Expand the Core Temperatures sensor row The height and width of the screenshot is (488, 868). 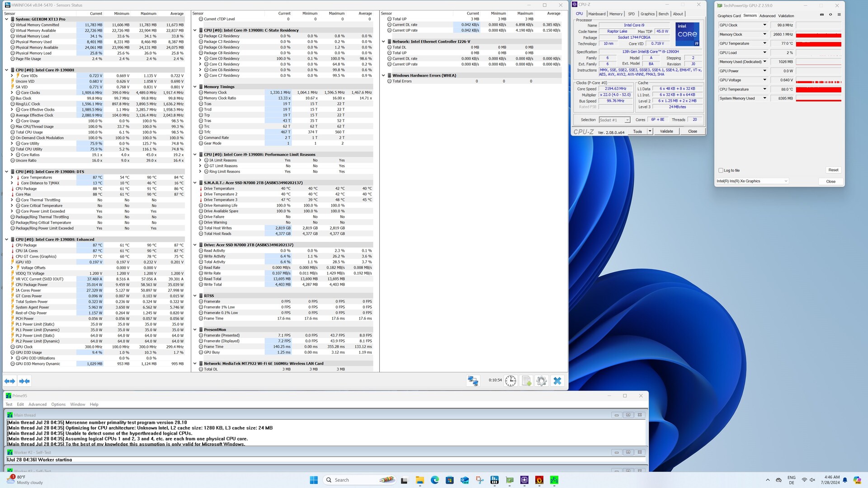click(x=12, y=178)
